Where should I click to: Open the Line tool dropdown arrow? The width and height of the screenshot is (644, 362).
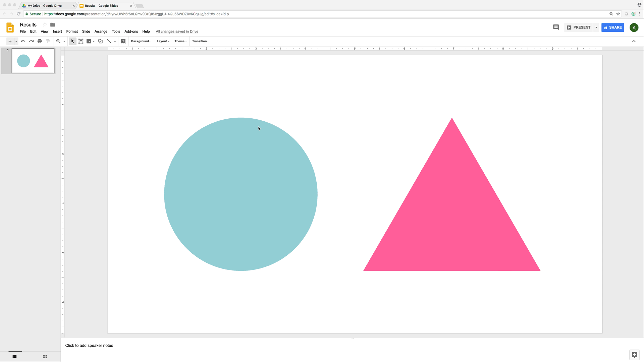click(x=115, y=41)
